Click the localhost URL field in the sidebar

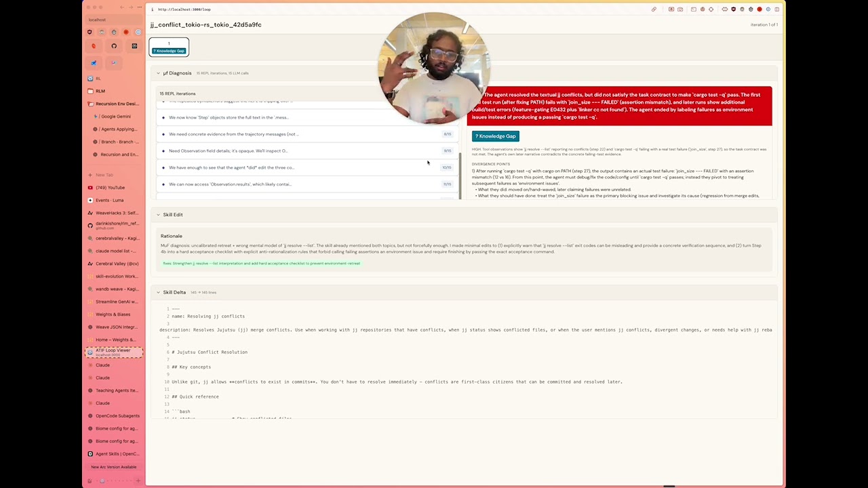click(x=114, y=20)
